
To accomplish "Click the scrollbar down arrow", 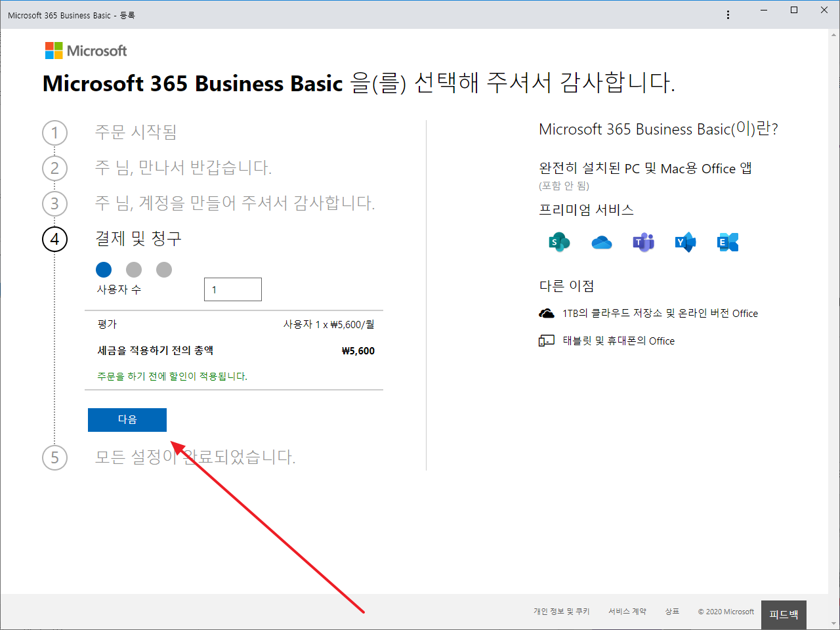I will click(x=834, y=623).
